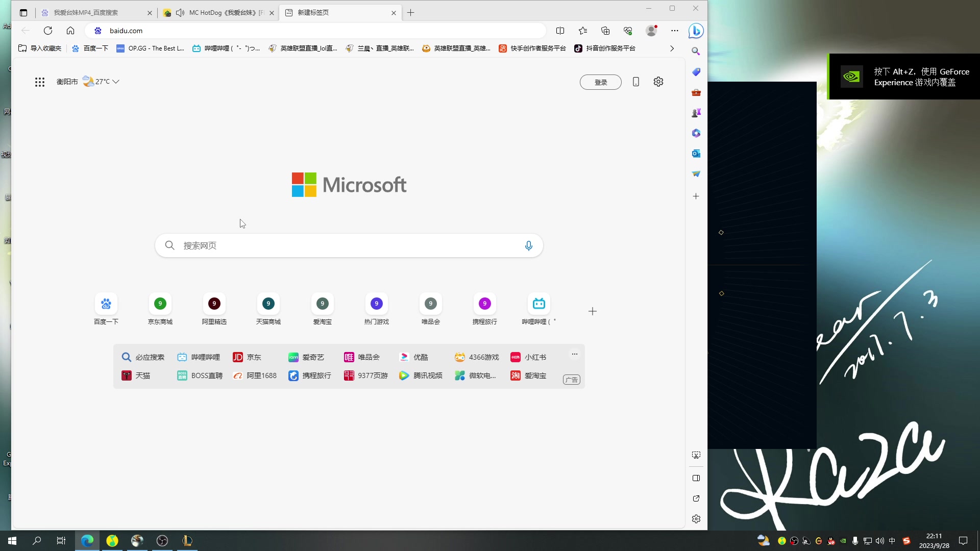This screenshot has height=551, width=980.
Task: Open a new browser tab
Action: tap(411, 13)
